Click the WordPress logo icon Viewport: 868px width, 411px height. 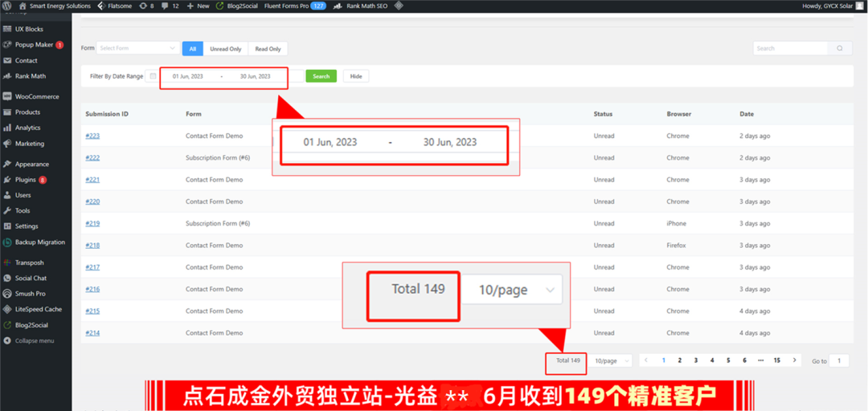7,6
